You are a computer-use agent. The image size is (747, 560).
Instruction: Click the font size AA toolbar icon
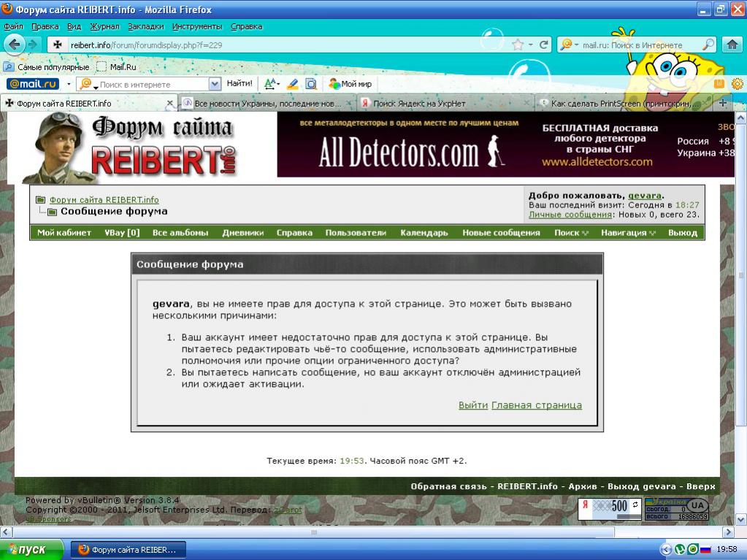point(269,84)
